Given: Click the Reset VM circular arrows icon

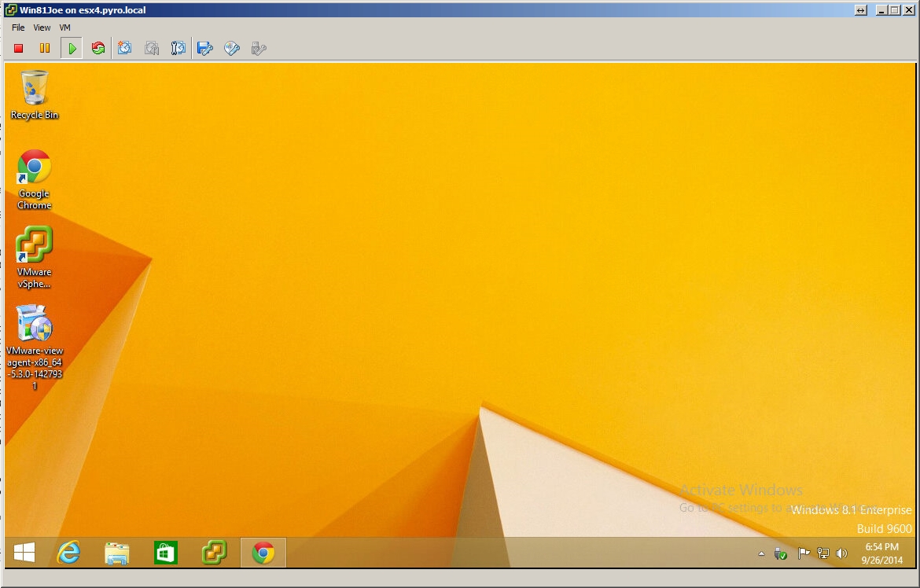Looking at the screenshot, I should point(98,49).
